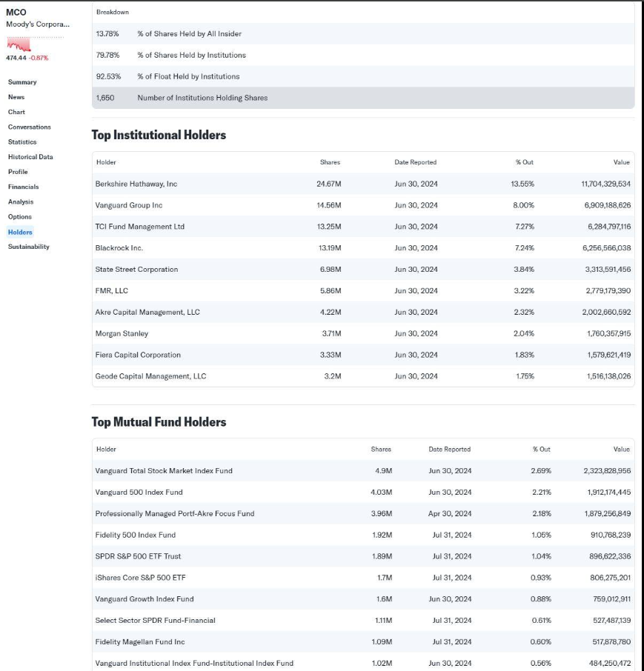Image resolution: width=644 pixels, height=671 pixels.
Task: Select Options in the left menu
Action: point(20,217)
